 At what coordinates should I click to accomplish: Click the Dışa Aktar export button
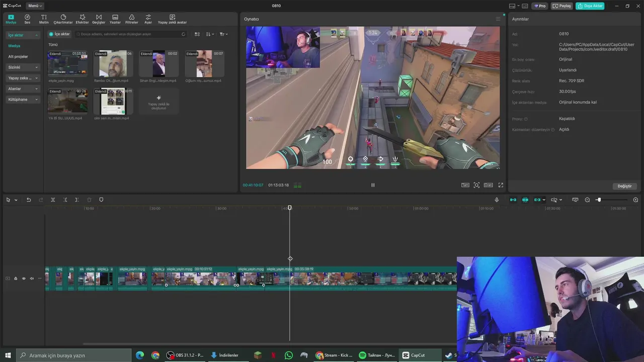pos(590,6)
